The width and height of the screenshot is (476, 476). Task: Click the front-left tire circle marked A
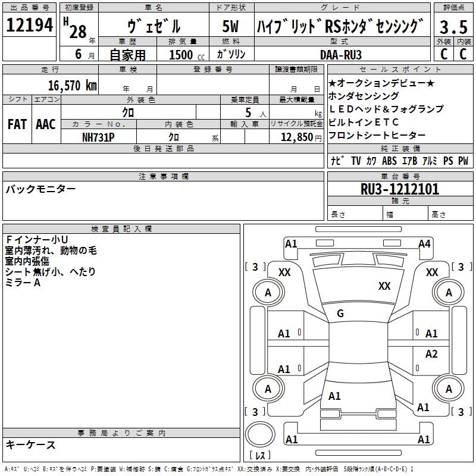(x=268, y=293)
